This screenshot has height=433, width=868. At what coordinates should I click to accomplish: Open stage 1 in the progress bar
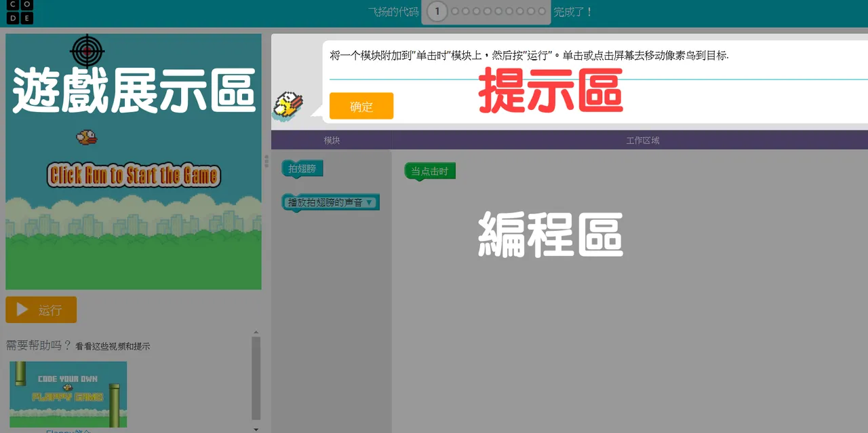[437, 11]
